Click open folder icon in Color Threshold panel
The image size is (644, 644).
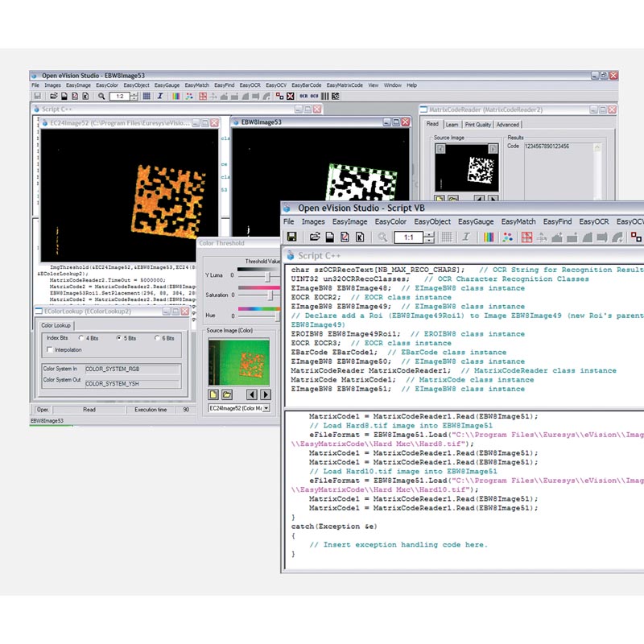227,394
